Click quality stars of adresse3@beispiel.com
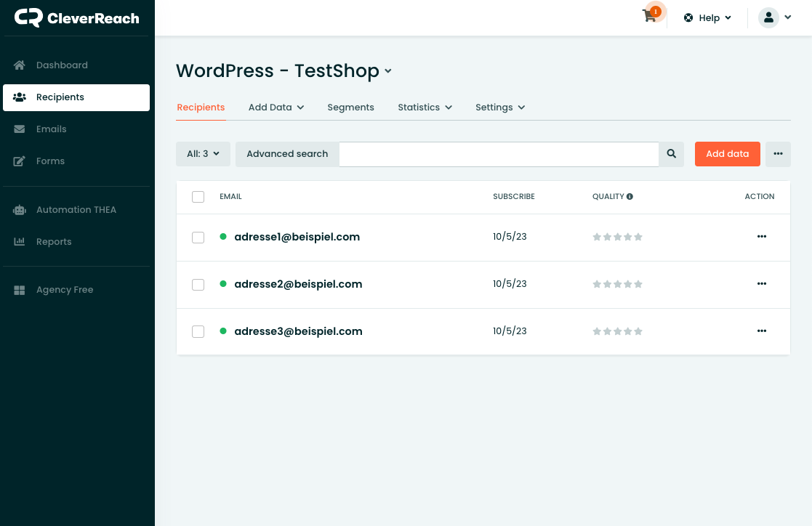The height and width of the screenshot is (526, 812). pos(617,331)
